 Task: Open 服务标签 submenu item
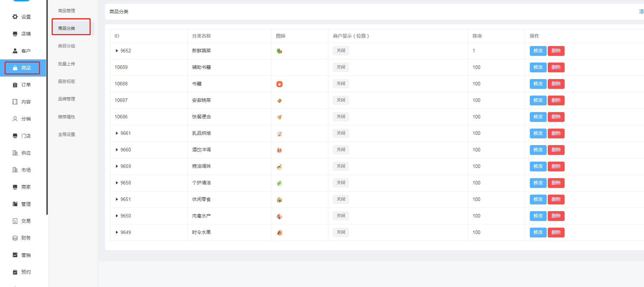pyautogui.click(x=66, y=81)
